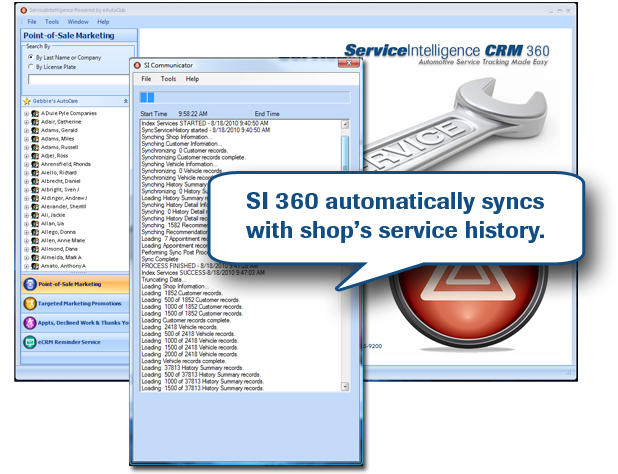
Task: Click customer icon beside Adams, Gerald
Action: [35, 130]
